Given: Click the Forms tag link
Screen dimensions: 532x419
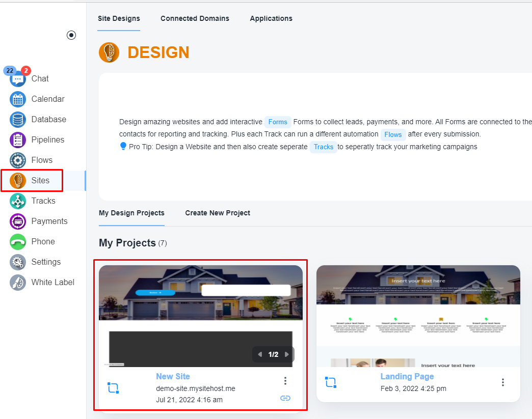Looking at the screenshot, I should (278, 122).
